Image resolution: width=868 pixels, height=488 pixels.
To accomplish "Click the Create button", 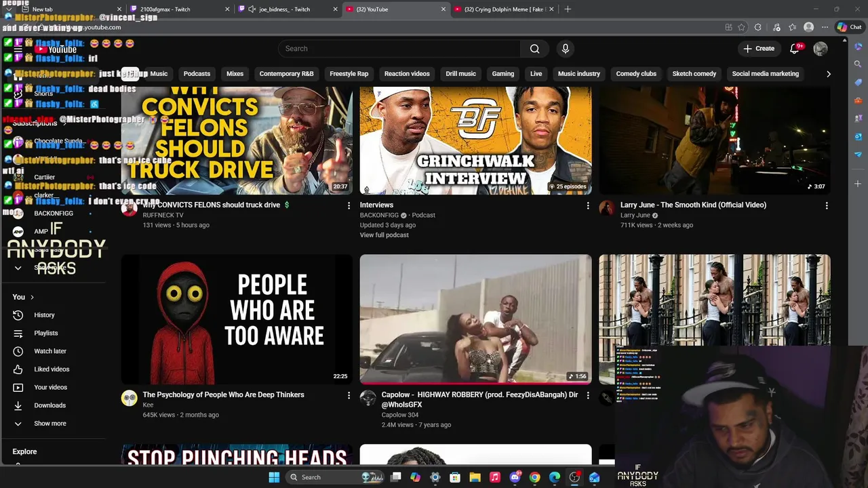I will [759, 49].
